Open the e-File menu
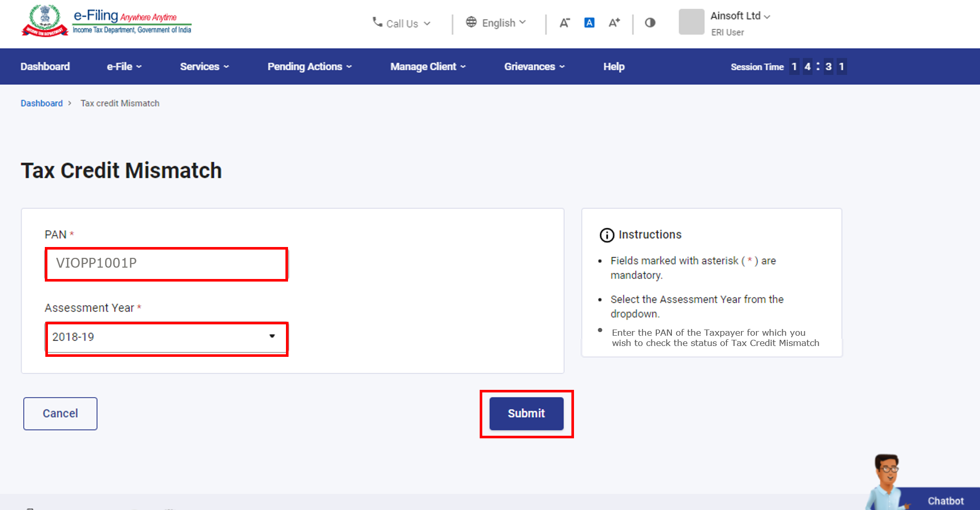This screenshot has width=980, height=510. pyautogui.click(x=124, y=67)
